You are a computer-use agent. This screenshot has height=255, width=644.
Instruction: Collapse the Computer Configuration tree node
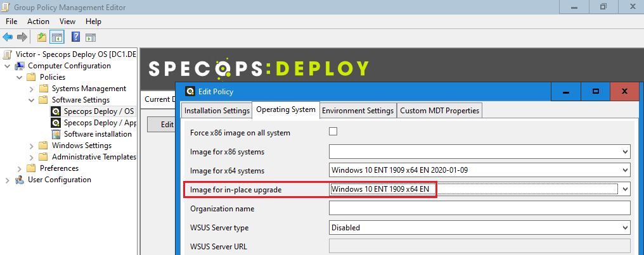7,66
